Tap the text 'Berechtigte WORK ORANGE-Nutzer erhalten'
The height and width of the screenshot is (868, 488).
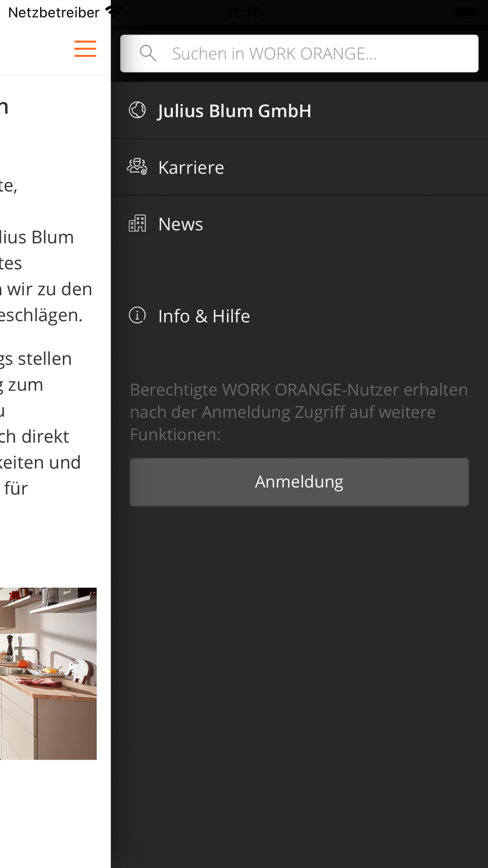pyautogui.click(x=299, y=390)
